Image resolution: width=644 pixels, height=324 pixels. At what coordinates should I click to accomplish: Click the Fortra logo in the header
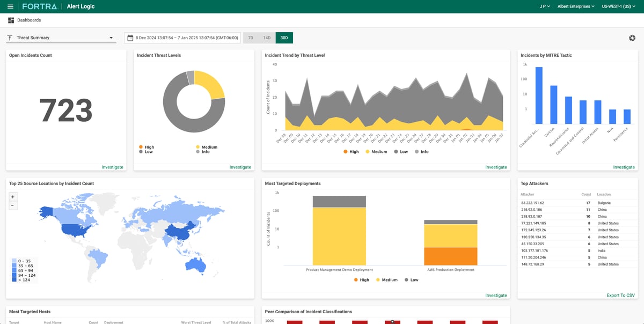(x=40, y=6)
